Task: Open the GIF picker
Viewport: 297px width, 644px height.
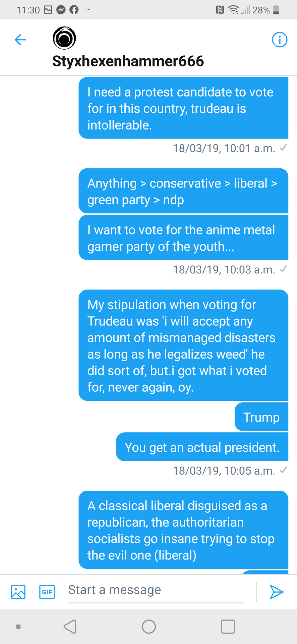Action: click(x=47, y=592)
